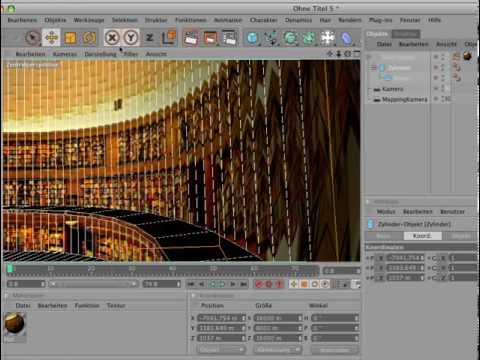Open the Bearbeiten main menu
The width and height of the screenshot is (480, 360).
[x=22, y=20]
